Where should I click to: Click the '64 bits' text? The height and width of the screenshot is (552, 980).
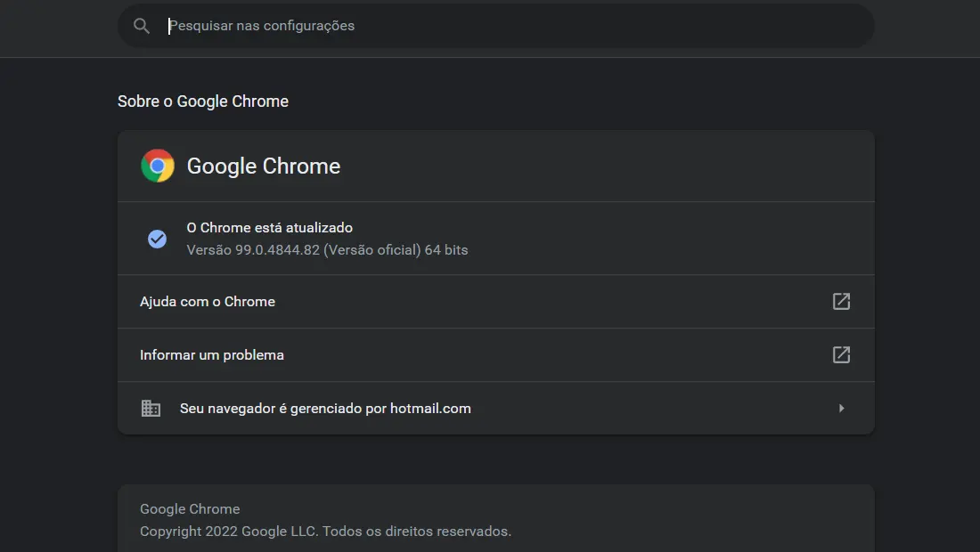tap(446, 250)
